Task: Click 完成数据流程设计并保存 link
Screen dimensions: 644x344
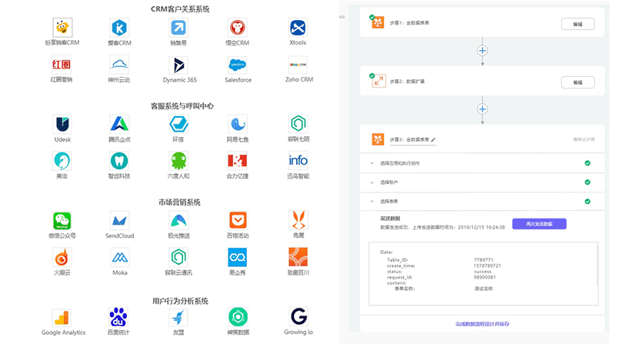Action: coord(482,324)
